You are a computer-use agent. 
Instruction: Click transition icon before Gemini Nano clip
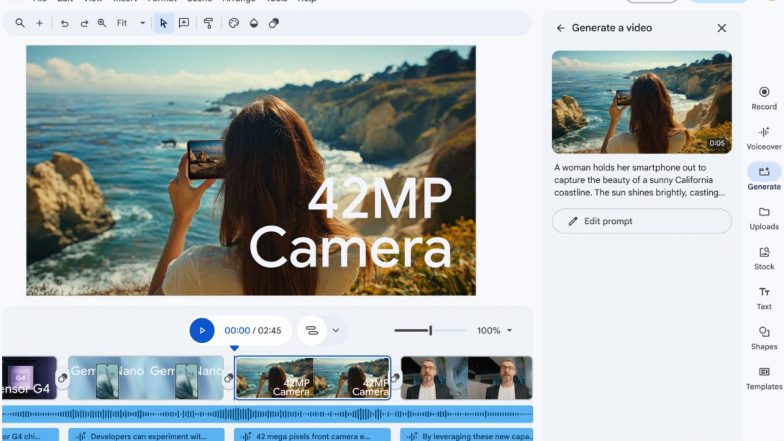point(62,378)
